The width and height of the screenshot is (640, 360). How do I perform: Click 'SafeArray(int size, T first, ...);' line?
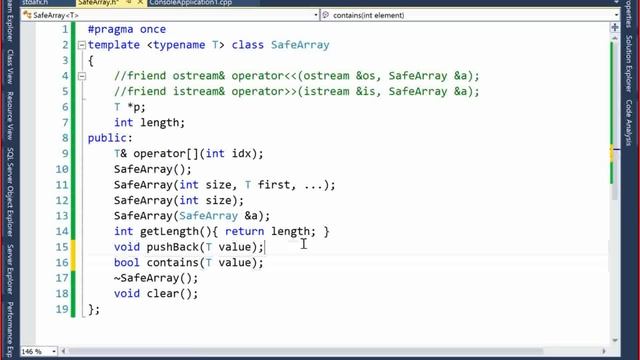pos(224,185)
